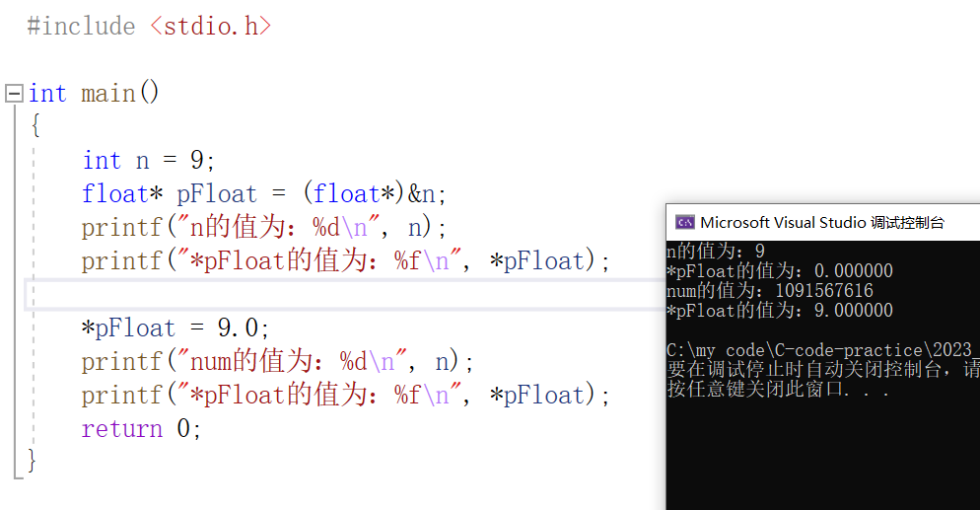Image resolution: width=980 pixels, height=510 pixels.
Task: Click the int n = 9 declaration
Action: click(x=149, y=161)
